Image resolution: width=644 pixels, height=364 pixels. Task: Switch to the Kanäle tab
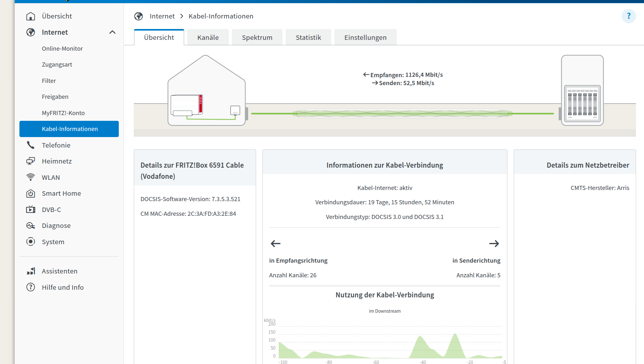[x=208, y=38]
